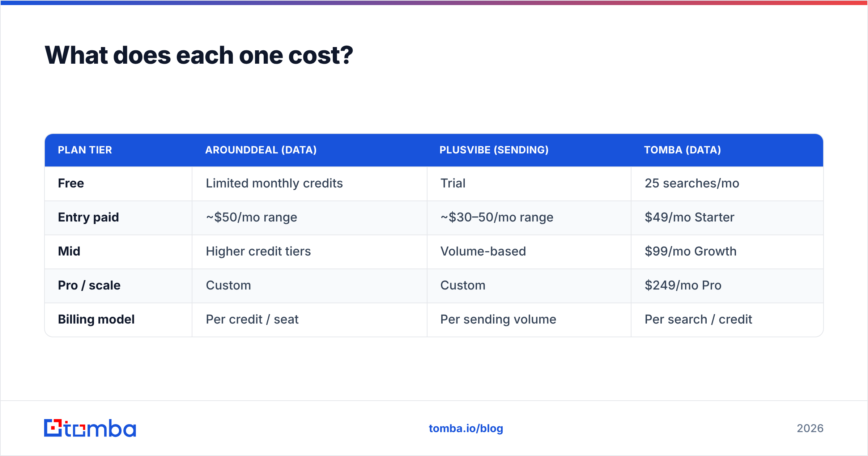The height and width of the screenshot is (456, 868).
Task: Click the 'Free' row label
Action: (x=71, y=183)
